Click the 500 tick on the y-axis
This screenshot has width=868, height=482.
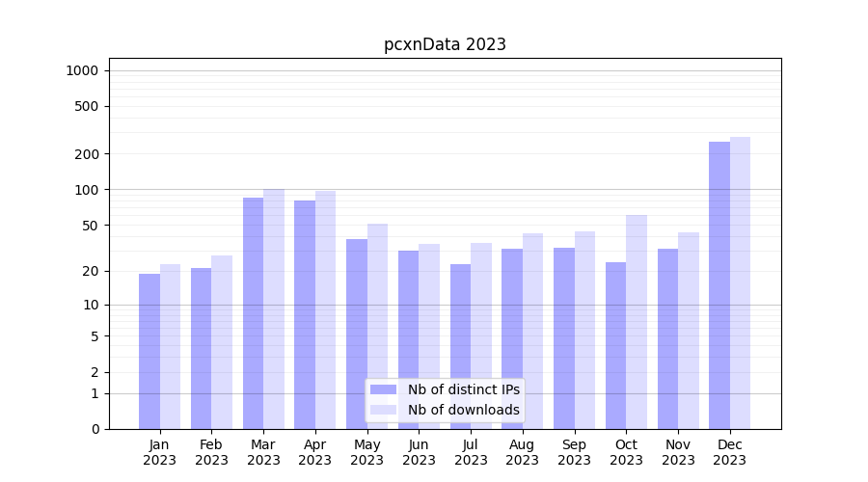tap(88, 106)
